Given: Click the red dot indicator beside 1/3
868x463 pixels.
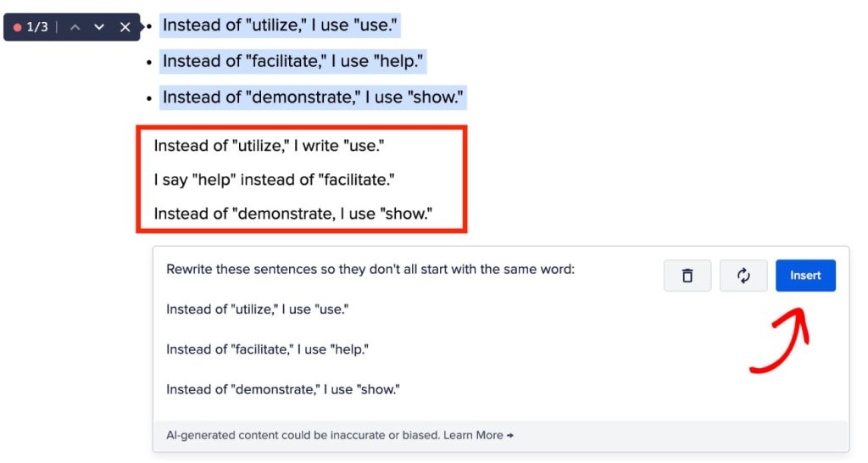Looking at the screenshot, I should (x=17, y=27).
